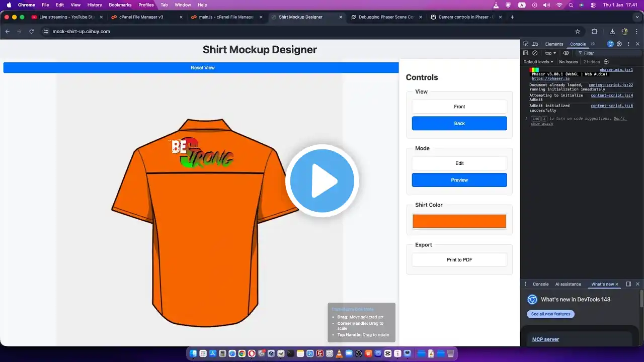Open the Bookmarks menu in the menu bar
Screen dimensions: 644x362
tap(120, 5)
